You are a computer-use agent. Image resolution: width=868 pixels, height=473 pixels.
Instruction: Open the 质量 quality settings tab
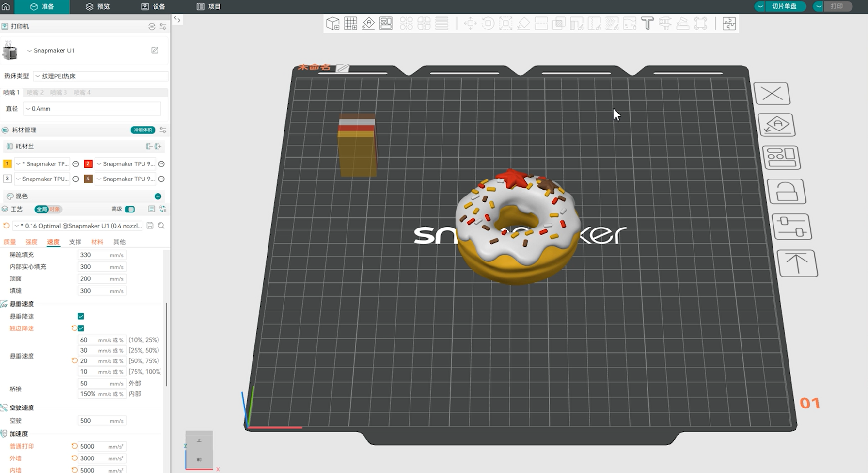coord(10,242)
